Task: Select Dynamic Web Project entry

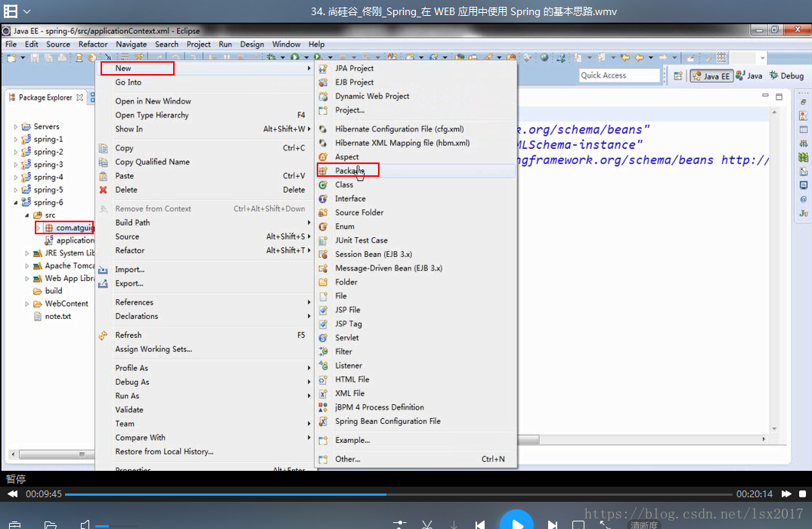Action: [x=372, y=96]
